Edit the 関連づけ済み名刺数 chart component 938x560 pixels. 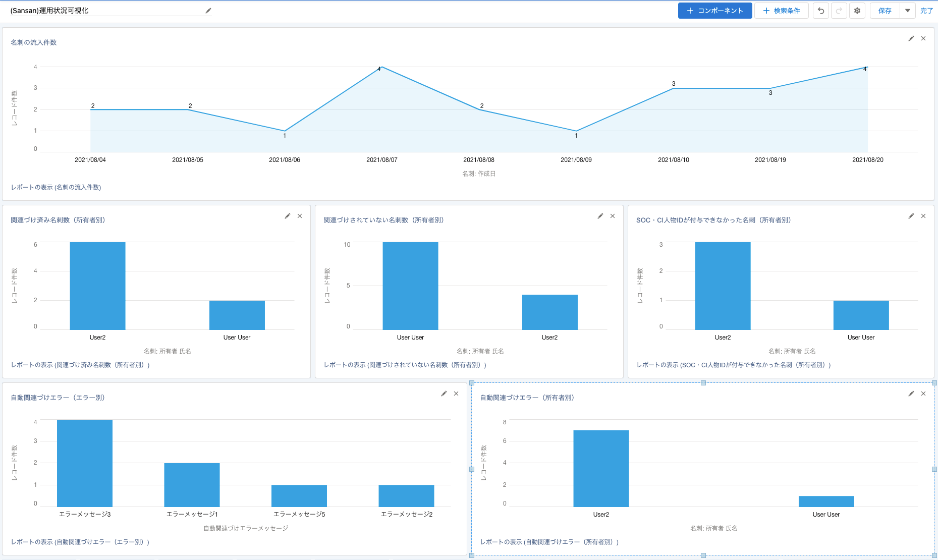tap(288, 216)
